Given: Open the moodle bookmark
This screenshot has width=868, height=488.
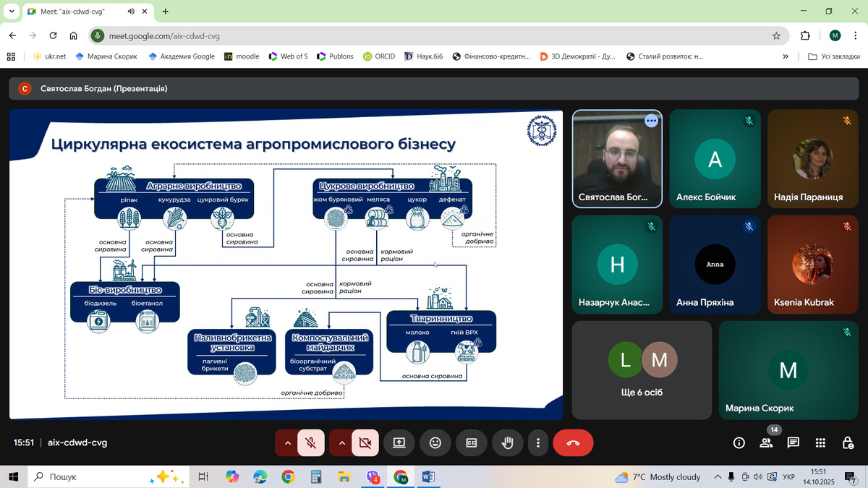Looking at the screenshot, I should 242,56.
